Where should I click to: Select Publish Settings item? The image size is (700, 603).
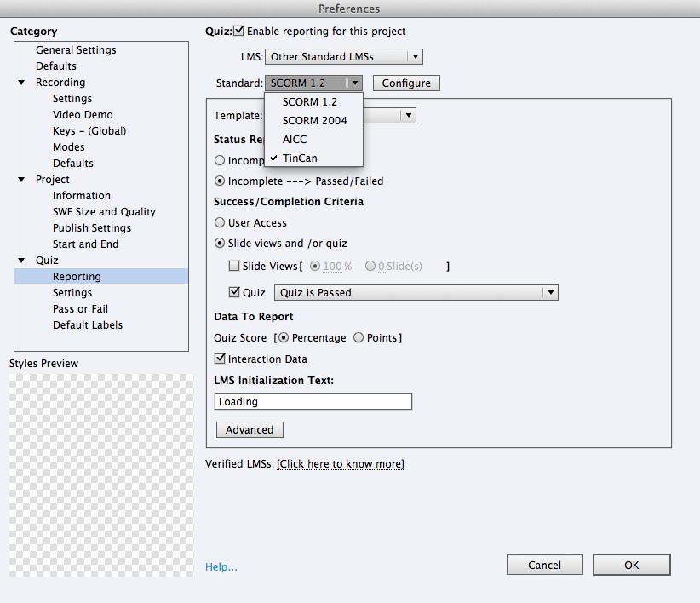pyautogui.click(x=92, y=228)
